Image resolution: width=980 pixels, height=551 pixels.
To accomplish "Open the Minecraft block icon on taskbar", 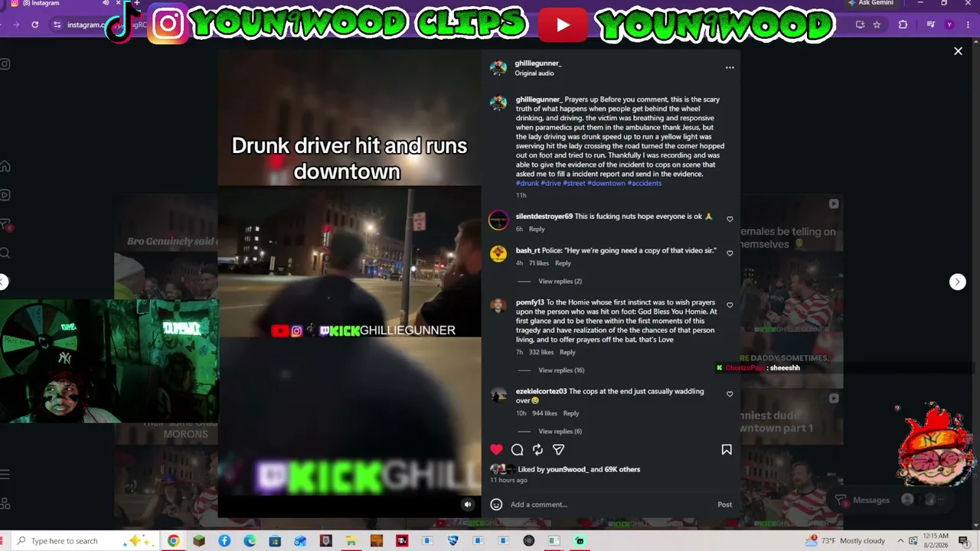I will 199,541.
